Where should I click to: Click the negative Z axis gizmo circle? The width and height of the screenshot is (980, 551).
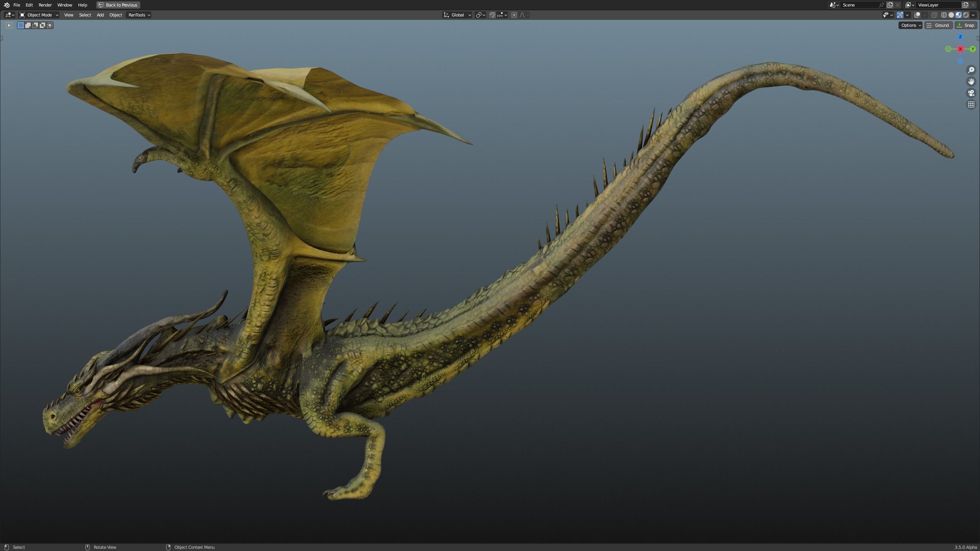click(960, 61)
